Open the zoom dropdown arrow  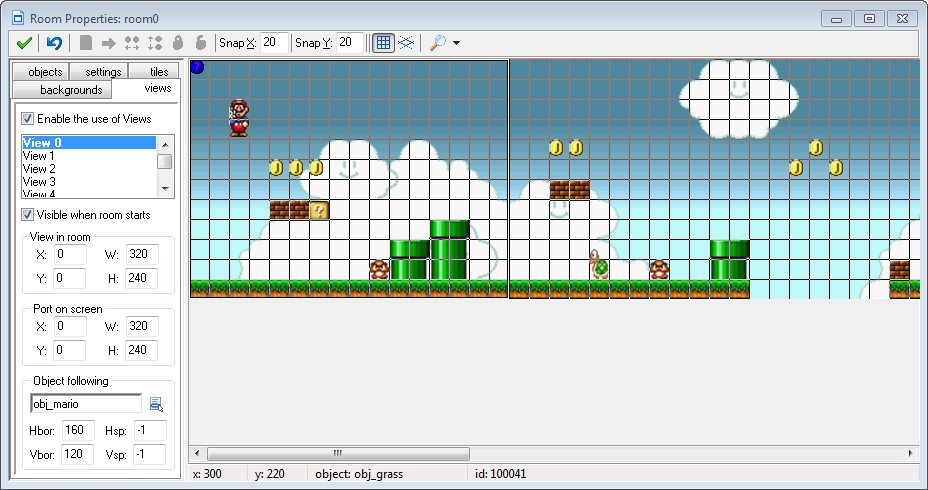(x=456, y=43)
